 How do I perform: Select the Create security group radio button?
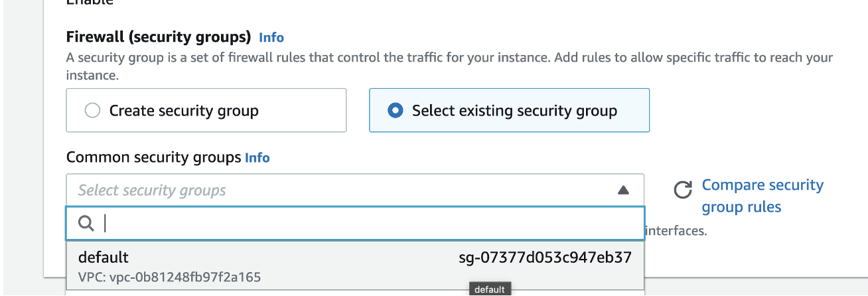pyautogui.click(x=92, y=111)
